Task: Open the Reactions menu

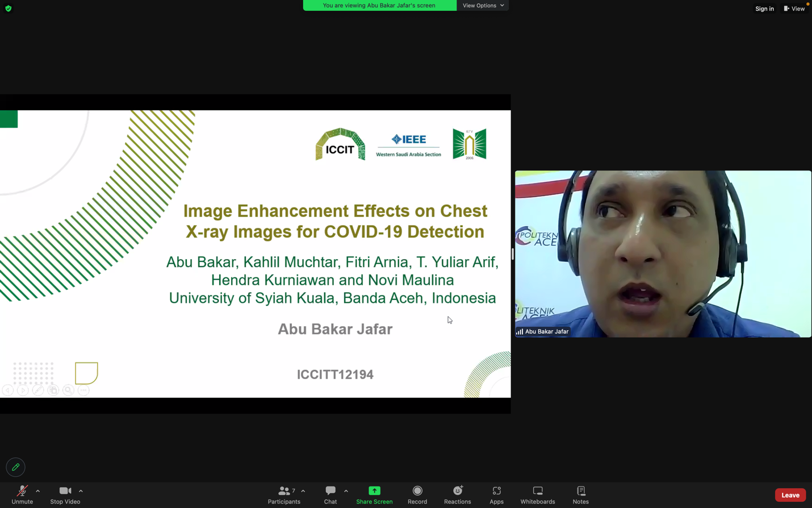Action: (457, 494)
